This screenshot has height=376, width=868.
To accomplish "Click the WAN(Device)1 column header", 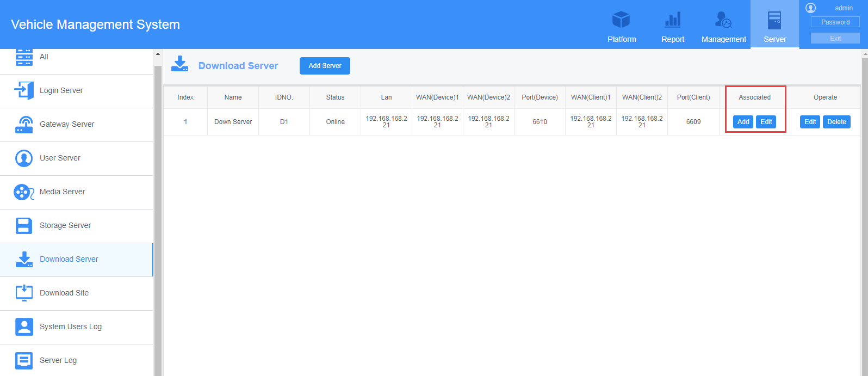I will pyautogui.click(x=437, y=97).
